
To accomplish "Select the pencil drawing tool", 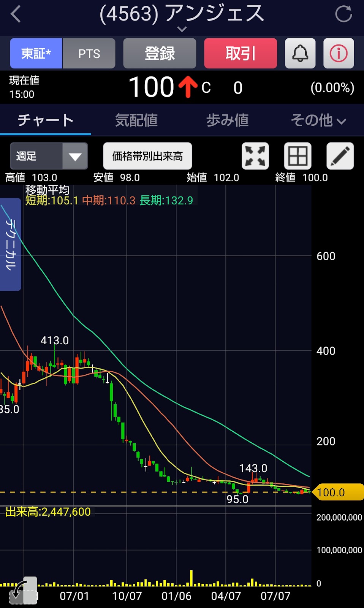I will pos(340,156).
